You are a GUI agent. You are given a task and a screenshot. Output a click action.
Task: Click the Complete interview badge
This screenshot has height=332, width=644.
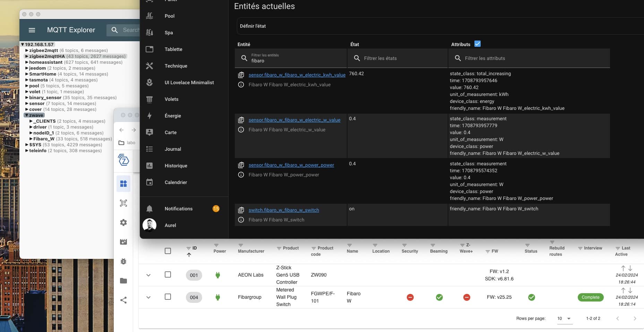click(x=591, y=297)
